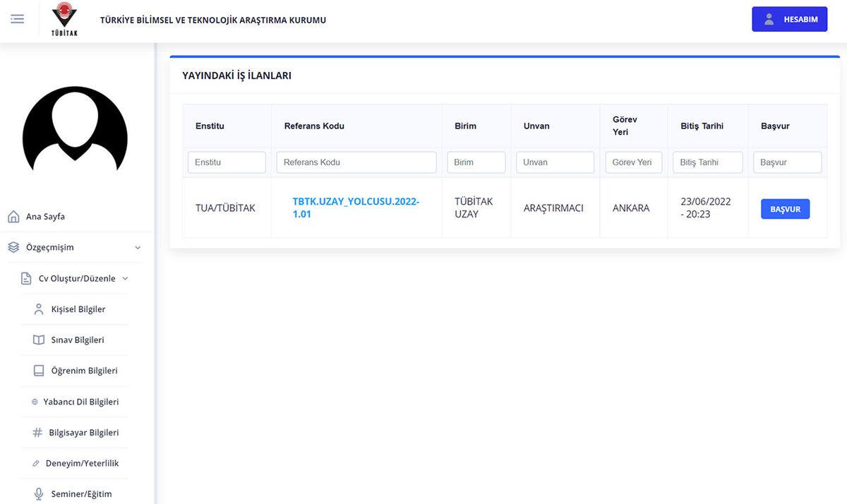Collapse the Özgeçmişim section chevron
This screenshot has width=847, height=504.
138,248
